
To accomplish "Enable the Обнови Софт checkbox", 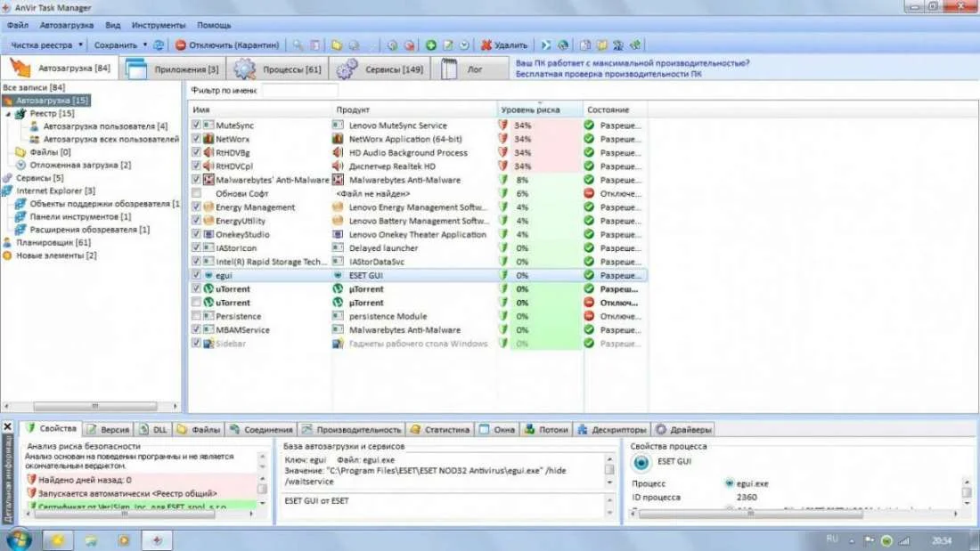I will click(196, 193).
